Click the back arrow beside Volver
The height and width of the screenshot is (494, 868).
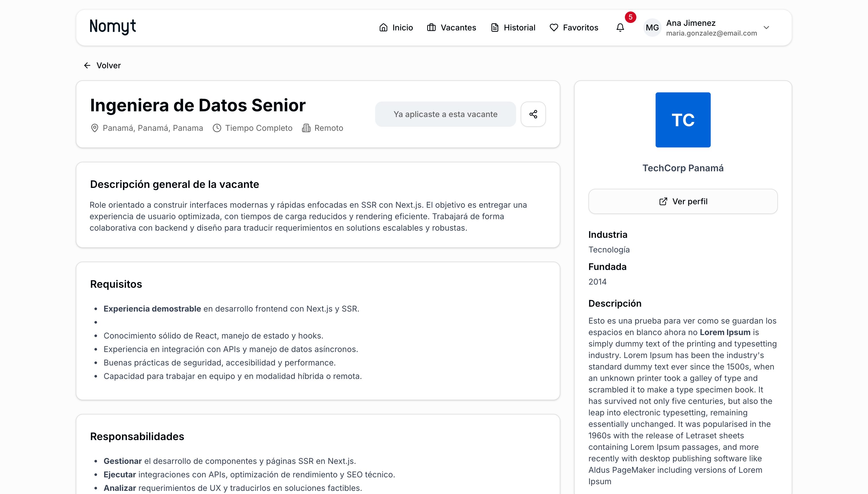pos(87,65)
